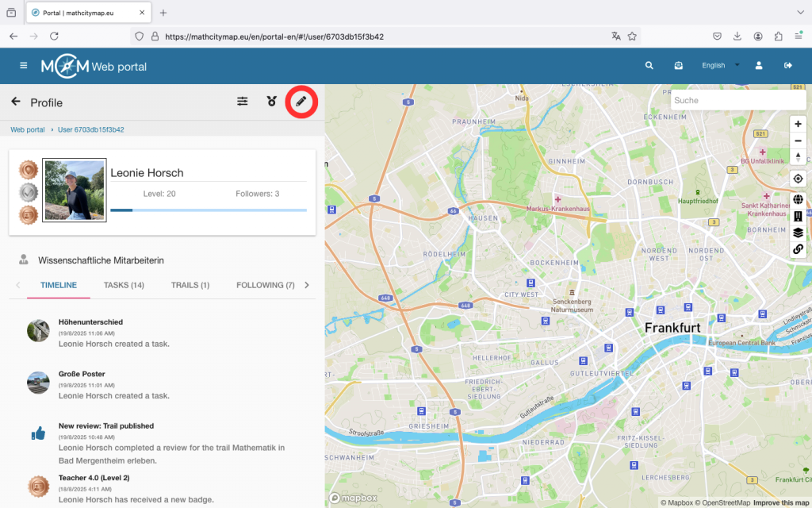Click the Suche map search field
This screenshot has width=812, height=508.
(737, 100)
